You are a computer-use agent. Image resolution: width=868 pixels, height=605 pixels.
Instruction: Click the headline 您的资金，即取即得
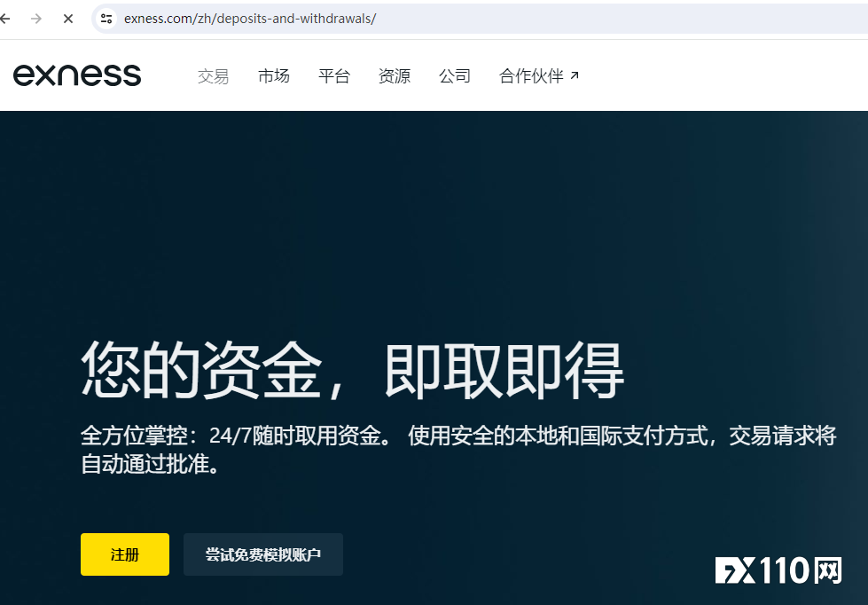[353, 370]
